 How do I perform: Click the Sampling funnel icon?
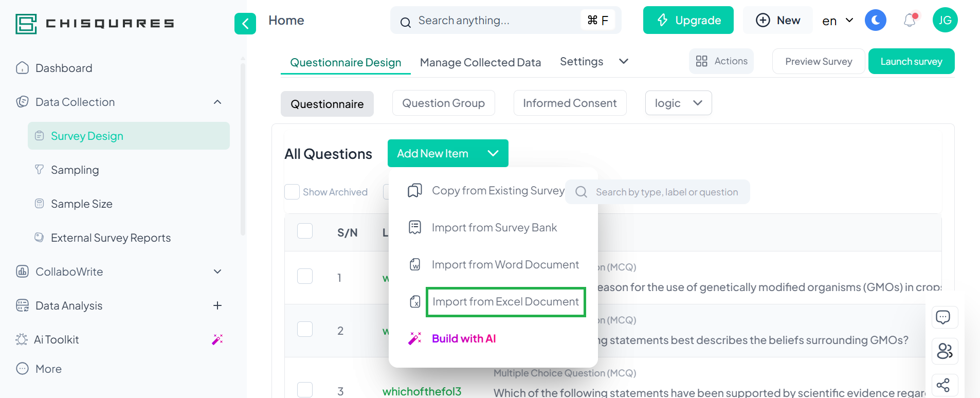pos(39,169)
